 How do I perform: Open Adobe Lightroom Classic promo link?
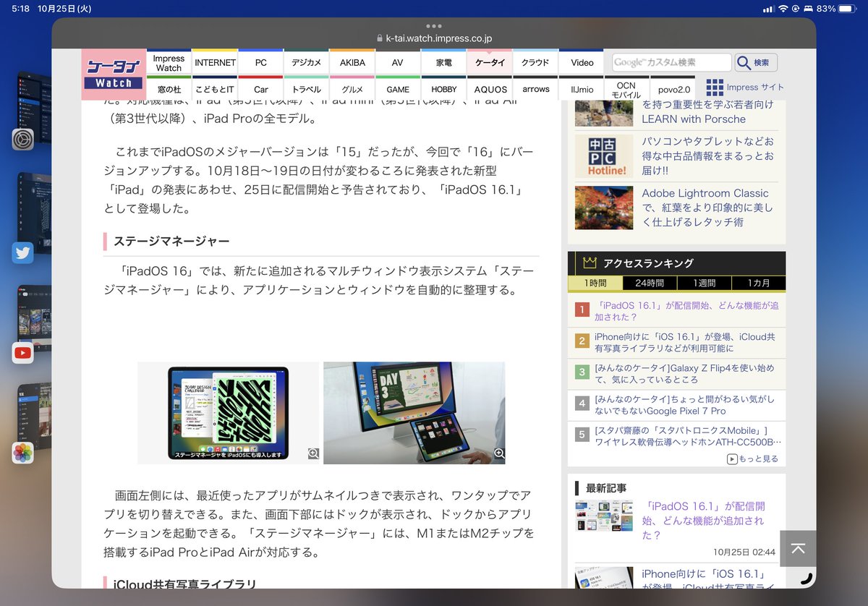coord(706,208)
